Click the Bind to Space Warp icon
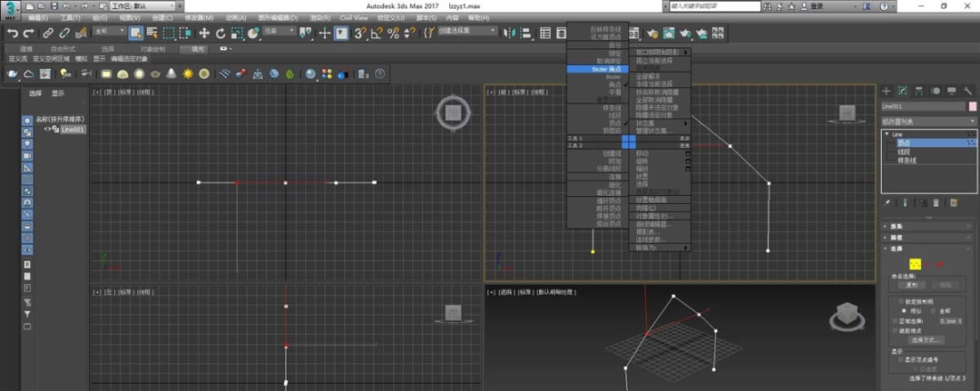Image resolution: width=980 pixels, height=391 pixels. point(81,33)
